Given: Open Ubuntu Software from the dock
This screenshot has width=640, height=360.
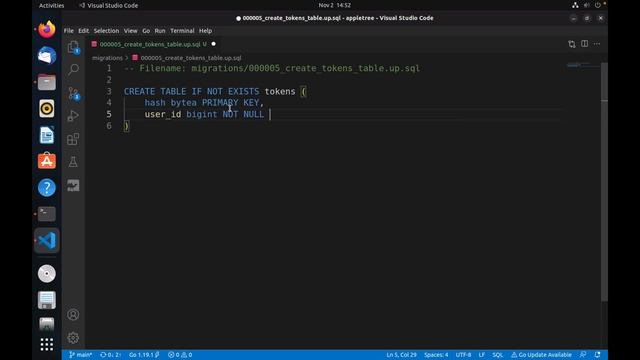Looking at the screenshot, I should [x=47, y=161].
